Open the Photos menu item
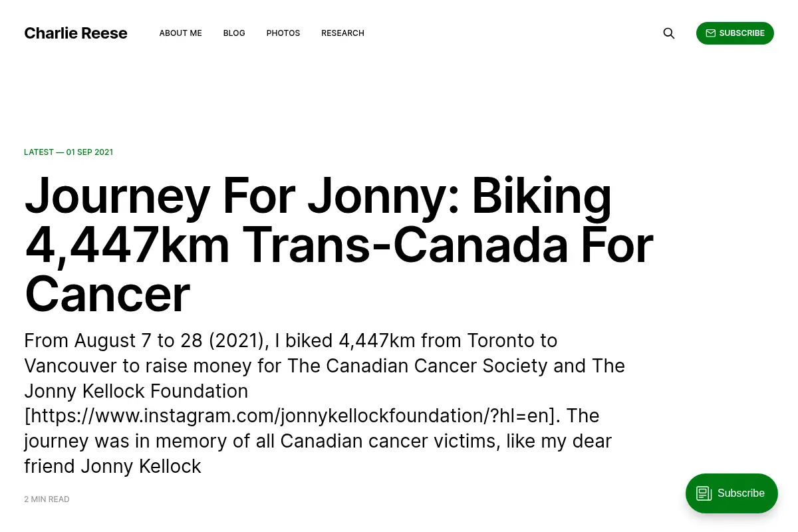Viewport: 798px width, 532px height. pyautogui.click(x=283, y=33)
